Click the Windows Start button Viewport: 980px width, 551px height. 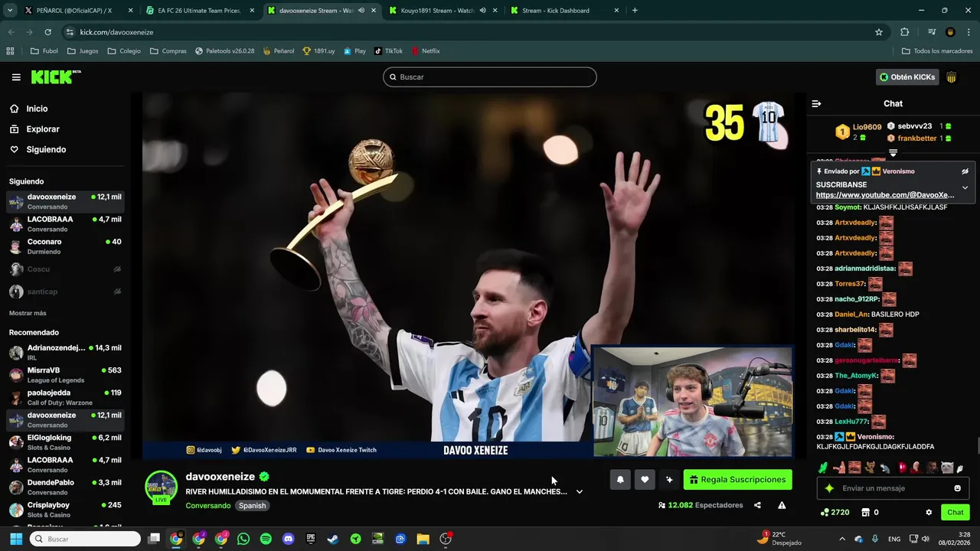[x=16, y=539]
